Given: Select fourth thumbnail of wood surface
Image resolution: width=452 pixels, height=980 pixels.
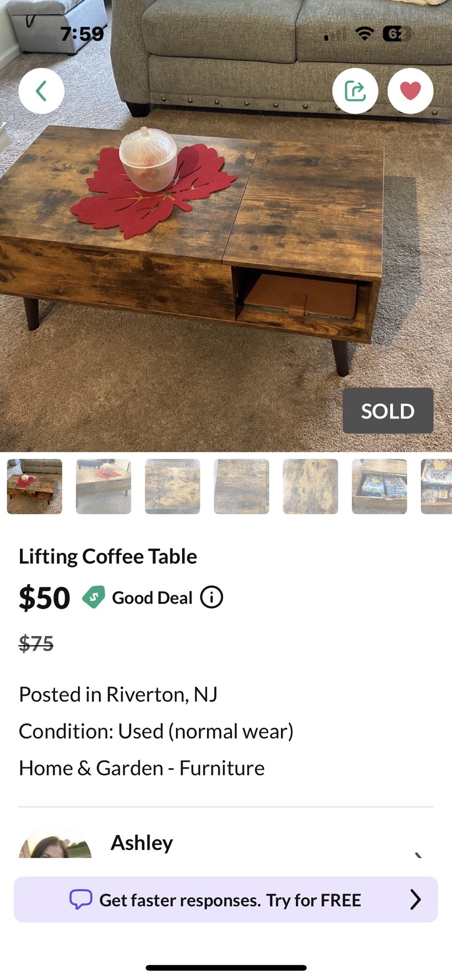Looking at the screenshot, I should (241, 486).
